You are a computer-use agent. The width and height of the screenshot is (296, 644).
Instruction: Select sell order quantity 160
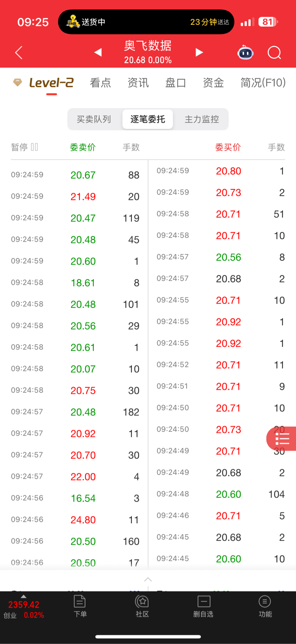(x=131, y=541)
